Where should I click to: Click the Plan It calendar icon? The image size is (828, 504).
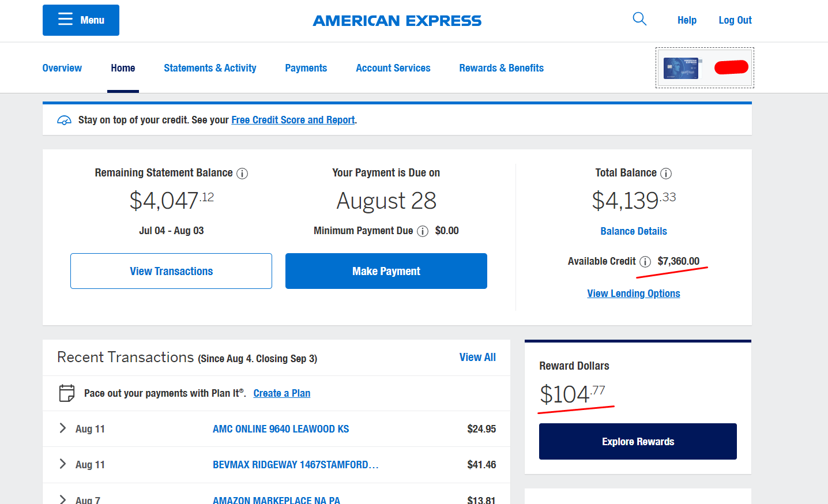pos(67,393)
